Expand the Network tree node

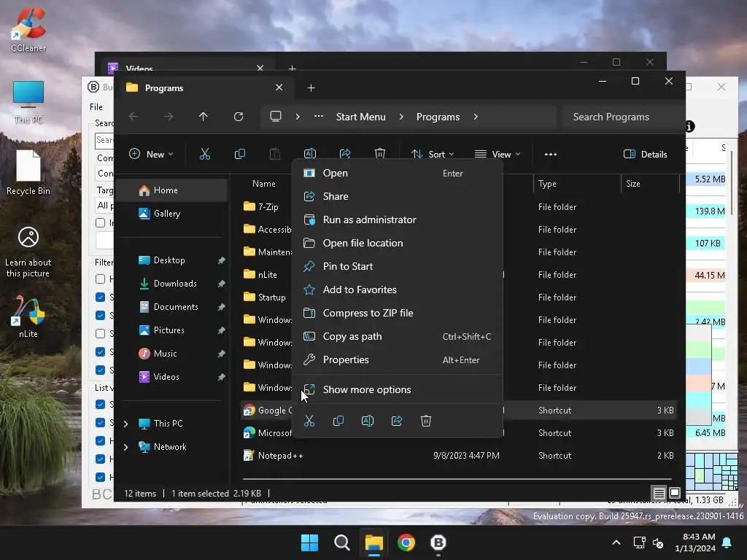click(125, 447)
